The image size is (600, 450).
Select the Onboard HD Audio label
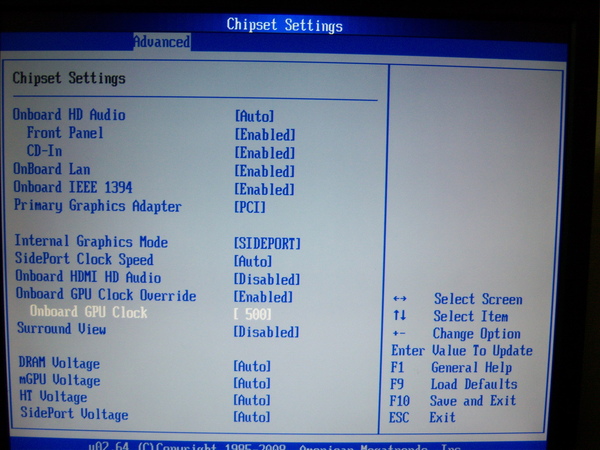coord(69,114)
